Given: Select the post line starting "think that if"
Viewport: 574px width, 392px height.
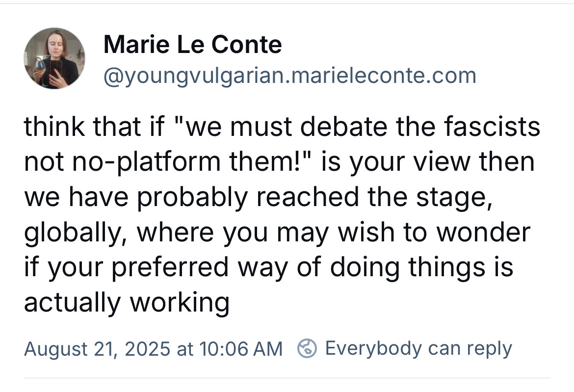Looking at the screenshot, I should click(x=282, y=127).
